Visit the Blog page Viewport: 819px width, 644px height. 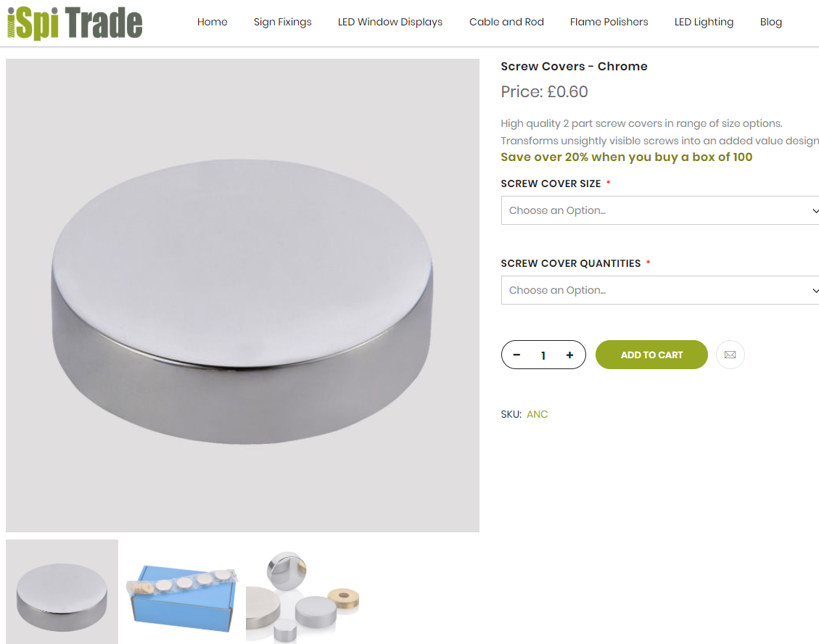[771, 22]
